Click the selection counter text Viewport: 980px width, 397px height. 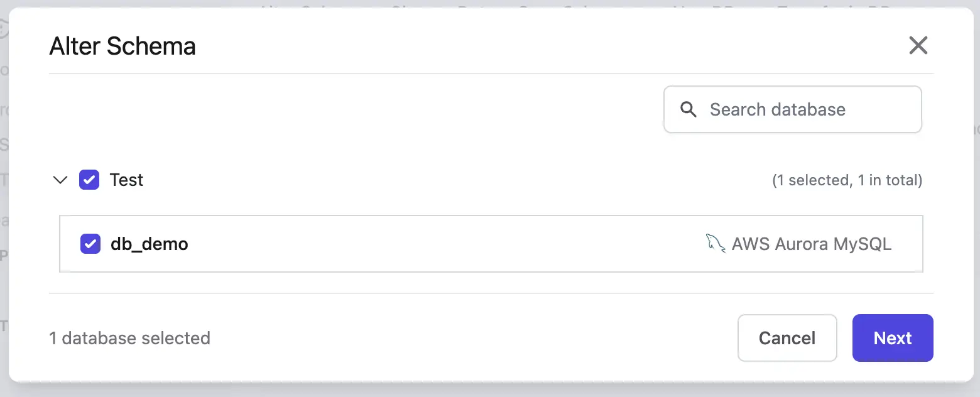click(847, 180)
